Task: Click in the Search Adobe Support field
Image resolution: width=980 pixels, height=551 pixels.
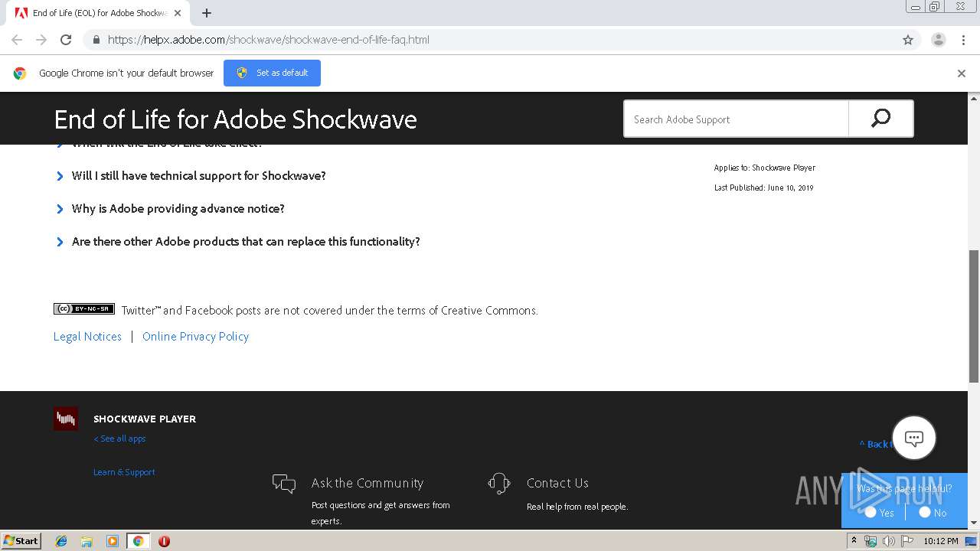Action: (737, 119)
